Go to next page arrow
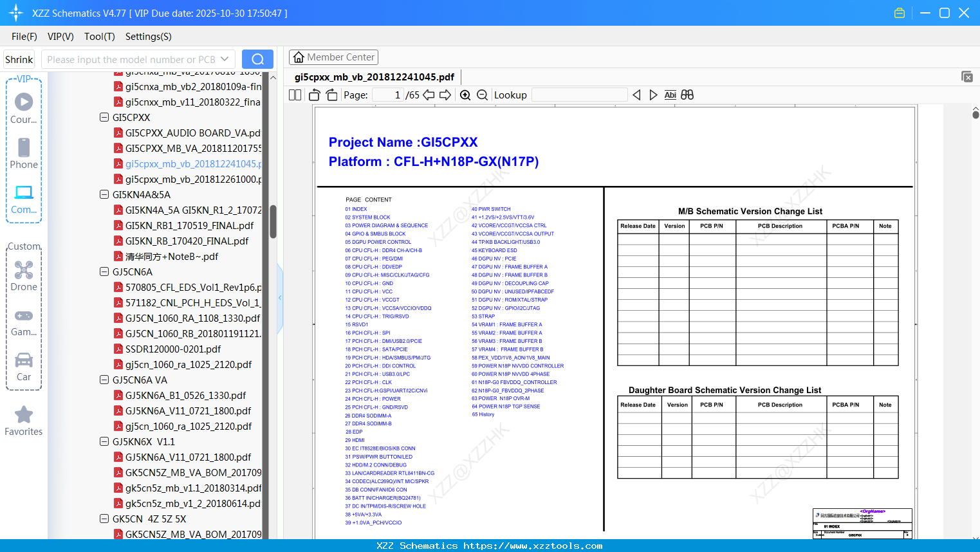 (445, 95)
